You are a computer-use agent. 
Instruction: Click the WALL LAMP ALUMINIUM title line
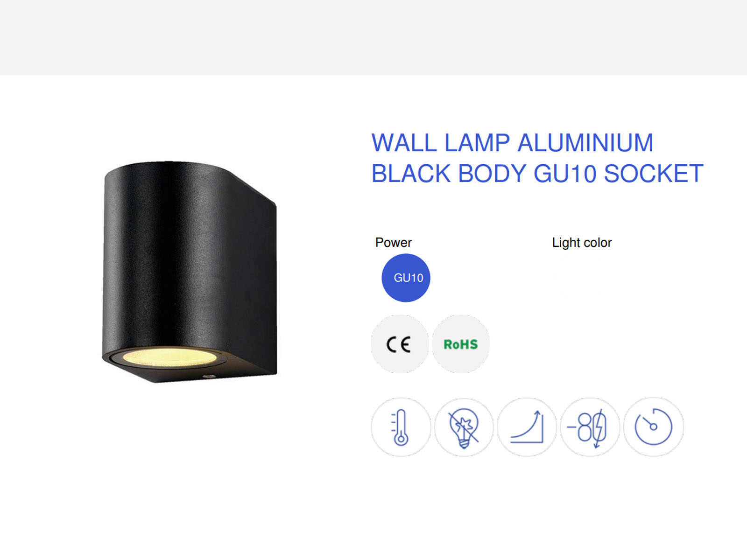tap(512, 143)
